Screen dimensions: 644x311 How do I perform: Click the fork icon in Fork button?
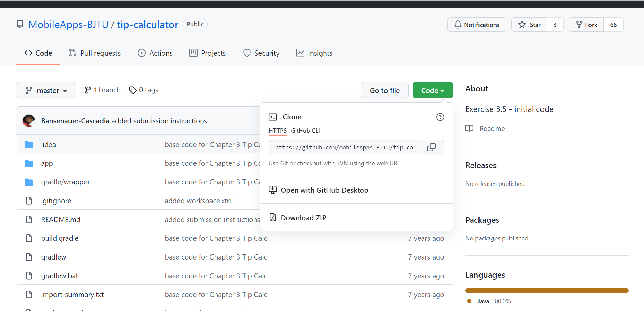pos(579,25)
